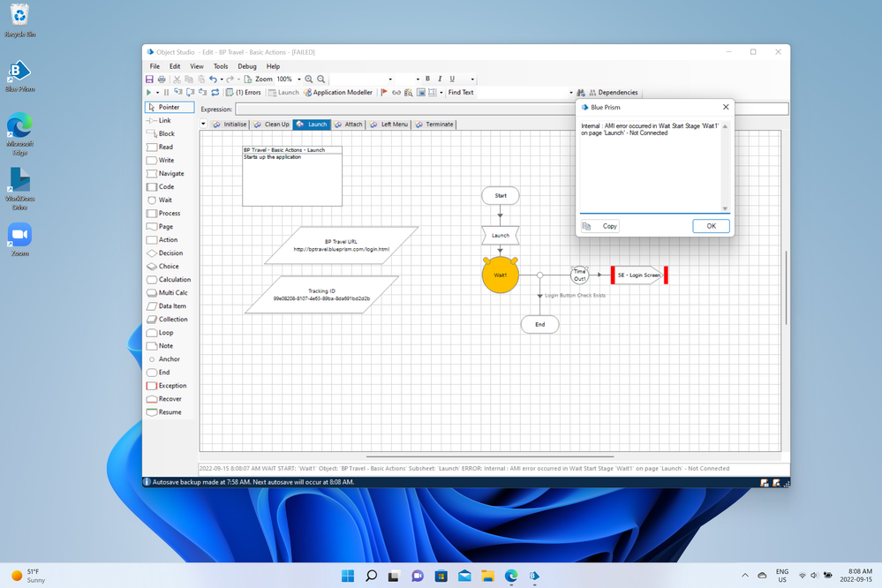The image size is (882, 588).
Task: Expand the Find Text dropdown
Action: click(570, 92)
